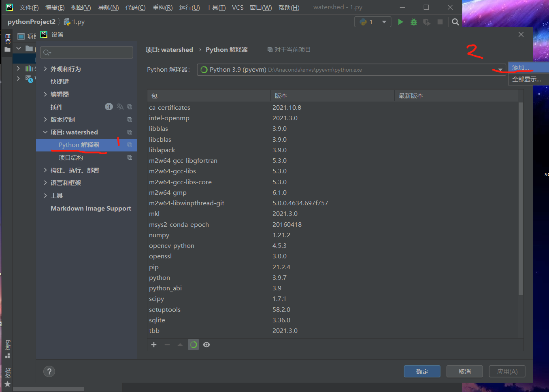Image resolution: width=549 pixels, height=392 pixels.
Task: Install package with the plus icon
Action: pos(154,345)
